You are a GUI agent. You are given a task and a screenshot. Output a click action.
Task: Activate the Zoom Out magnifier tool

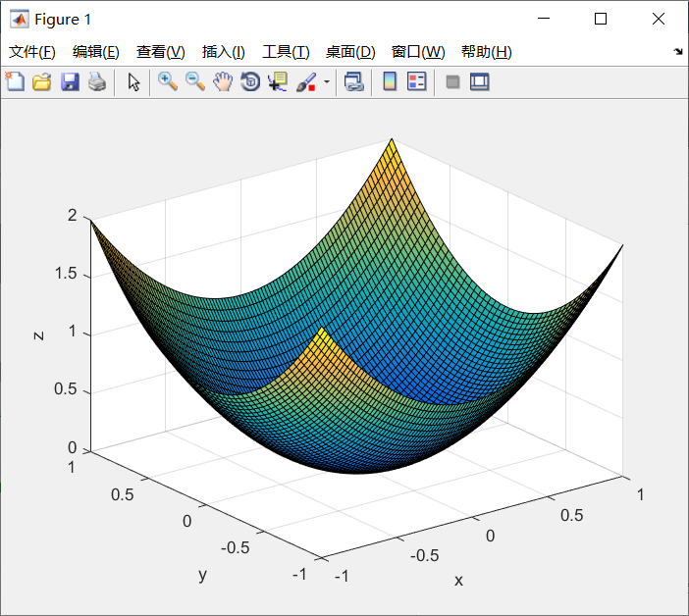(x=195, y=81)
